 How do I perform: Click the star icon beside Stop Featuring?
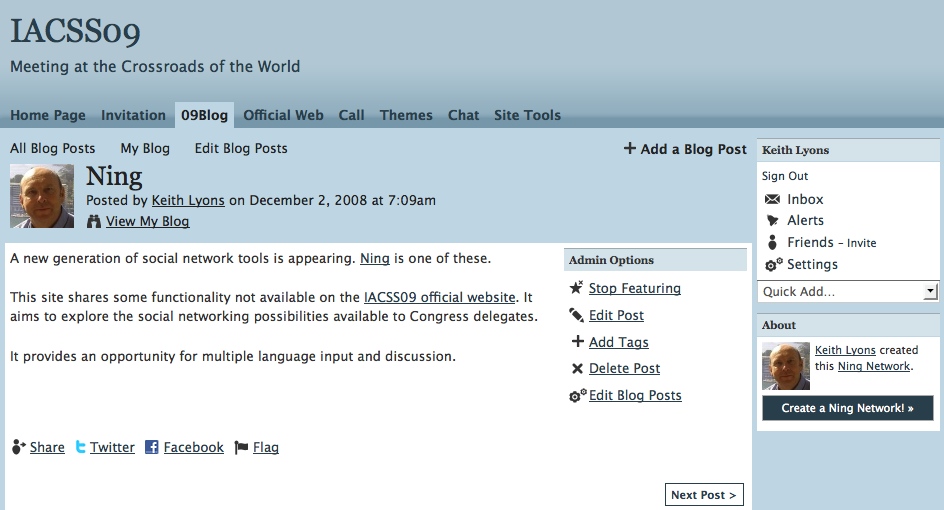point(576,288)
